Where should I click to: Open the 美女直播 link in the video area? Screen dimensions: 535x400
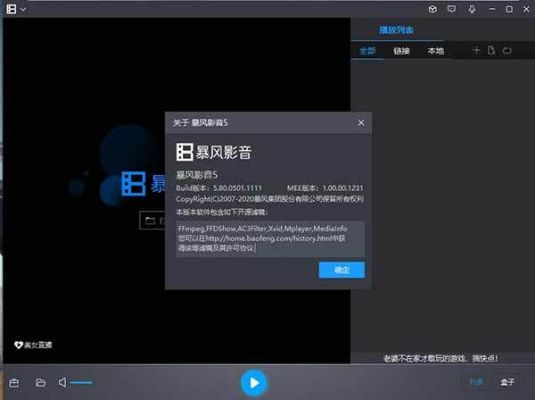pos(33,345)
